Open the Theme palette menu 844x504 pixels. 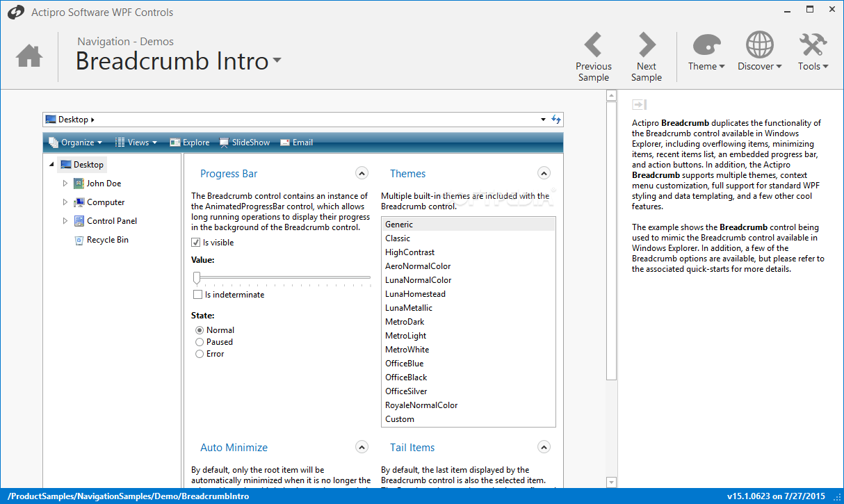click(706, 51)
